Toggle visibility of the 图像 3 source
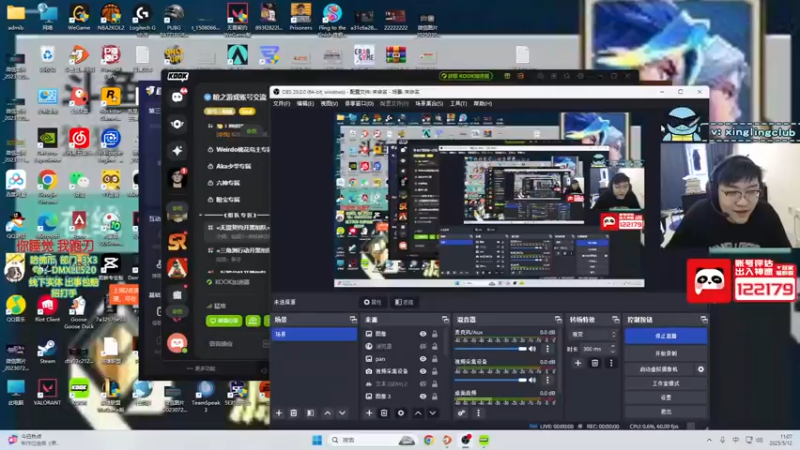Viewport: 800px width, 450px height. (x=423, y=396)
